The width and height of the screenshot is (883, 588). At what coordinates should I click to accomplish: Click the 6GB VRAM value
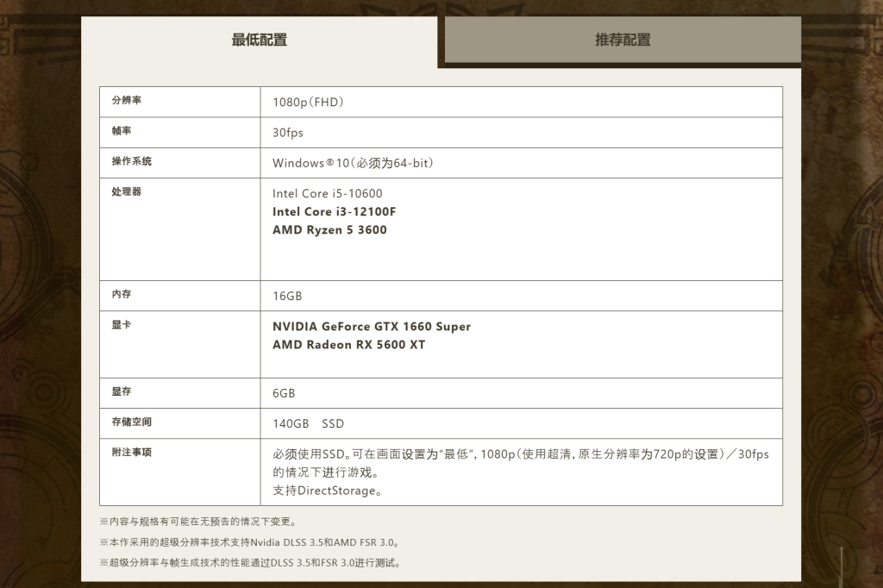[284, 393]
